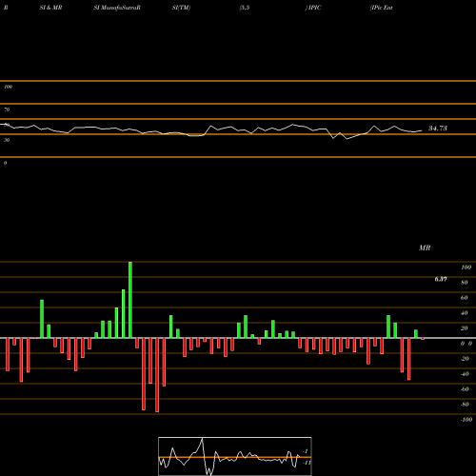Image resolution: width=476 pixels, height=476 pixels.
Task: Click the '(IPic Ent' header text
Action: [x=382, y=8]
